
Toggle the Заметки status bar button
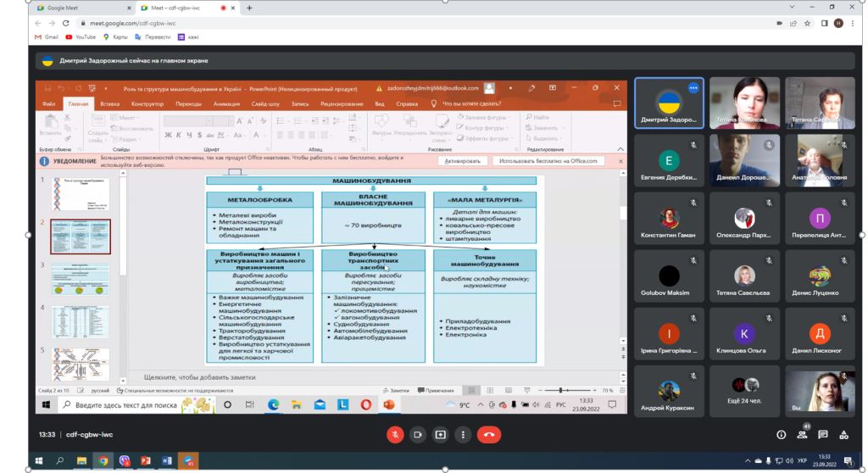(397, 391)
